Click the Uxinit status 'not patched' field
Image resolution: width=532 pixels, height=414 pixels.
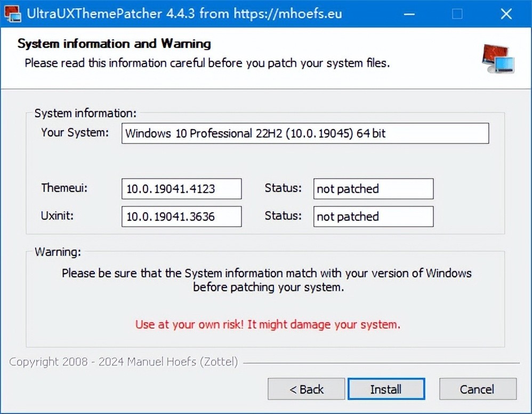pos(373,217)
